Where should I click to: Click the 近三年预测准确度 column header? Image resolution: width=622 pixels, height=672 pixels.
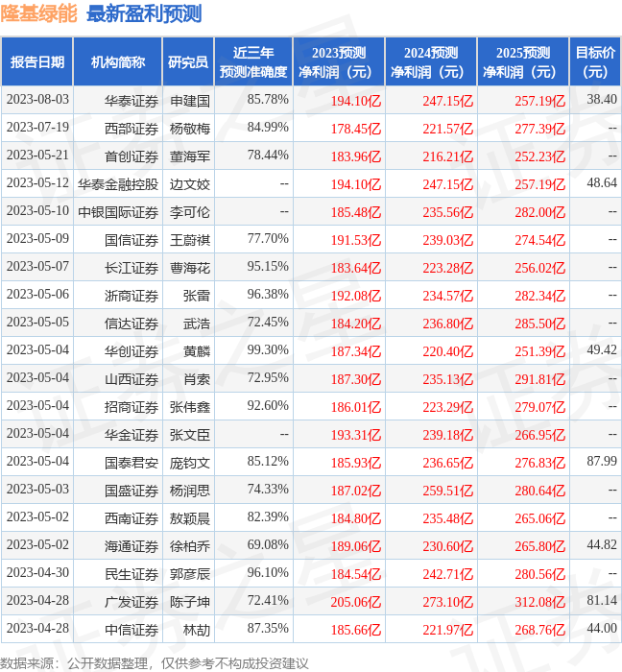click(x=253, y=62)
